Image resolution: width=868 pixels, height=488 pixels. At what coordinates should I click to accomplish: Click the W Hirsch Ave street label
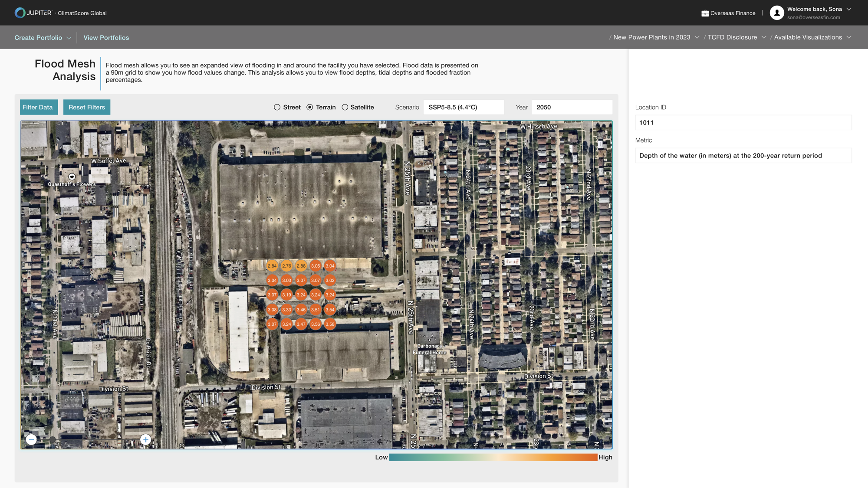click(x=539, y=126)
